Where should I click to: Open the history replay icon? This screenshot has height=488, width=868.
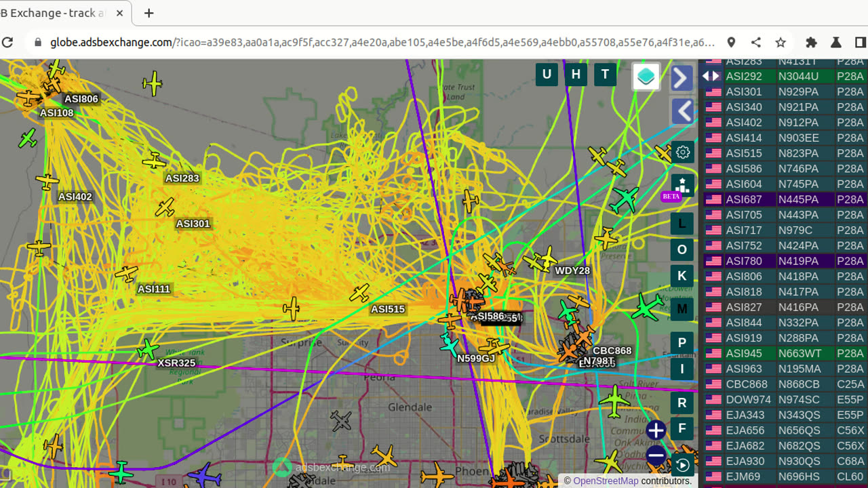[682, 465]
